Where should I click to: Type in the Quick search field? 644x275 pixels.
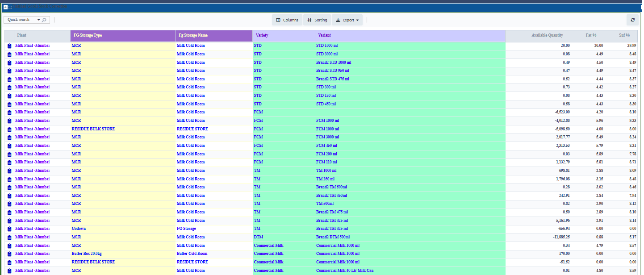click(x=20, y=20)
